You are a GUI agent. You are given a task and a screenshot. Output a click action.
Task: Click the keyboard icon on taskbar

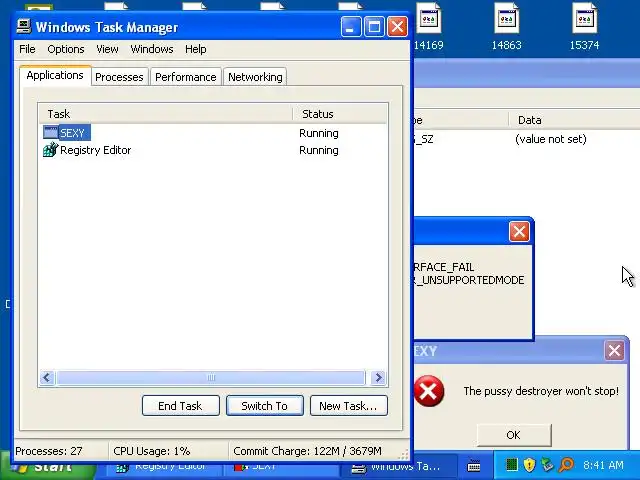473,465
